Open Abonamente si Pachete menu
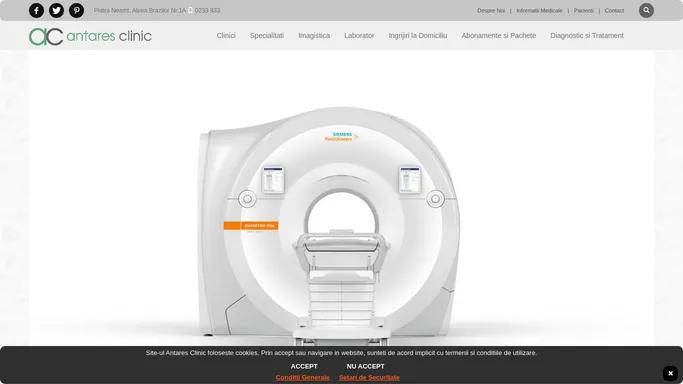The width and height of the screenshot is (683, 384). point(499,36)
